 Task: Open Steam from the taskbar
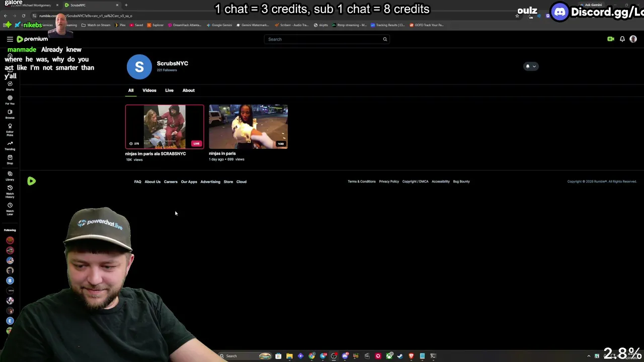[x=400, y=356]
